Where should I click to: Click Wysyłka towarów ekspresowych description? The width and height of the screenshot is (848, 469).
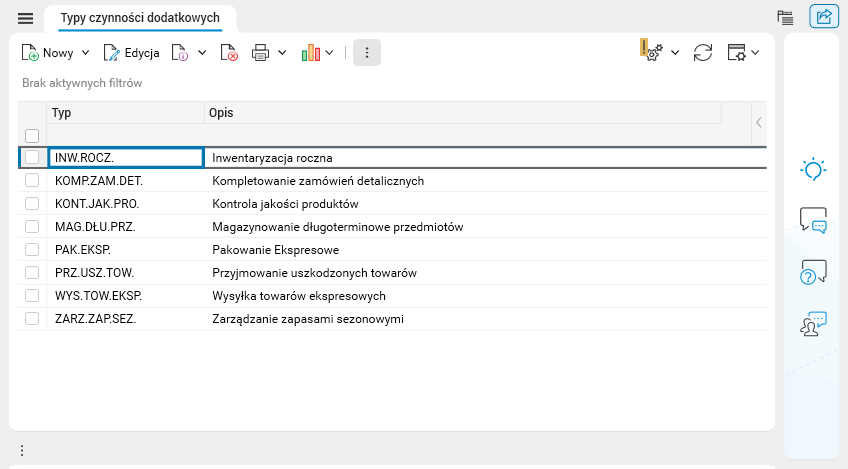tap(299, 296)
